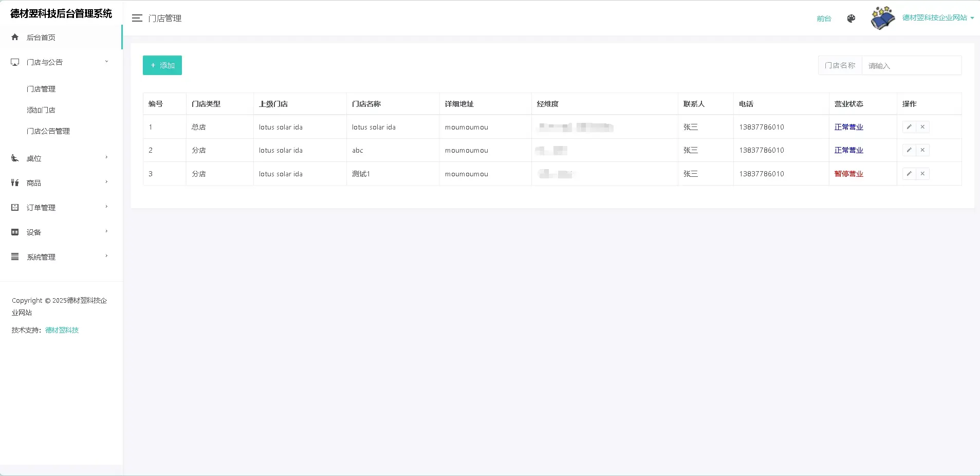This screenshot has width=980, height=476.
Task: Open the theme palette icon
Action: pyautogui.click(x=851, y=19)
